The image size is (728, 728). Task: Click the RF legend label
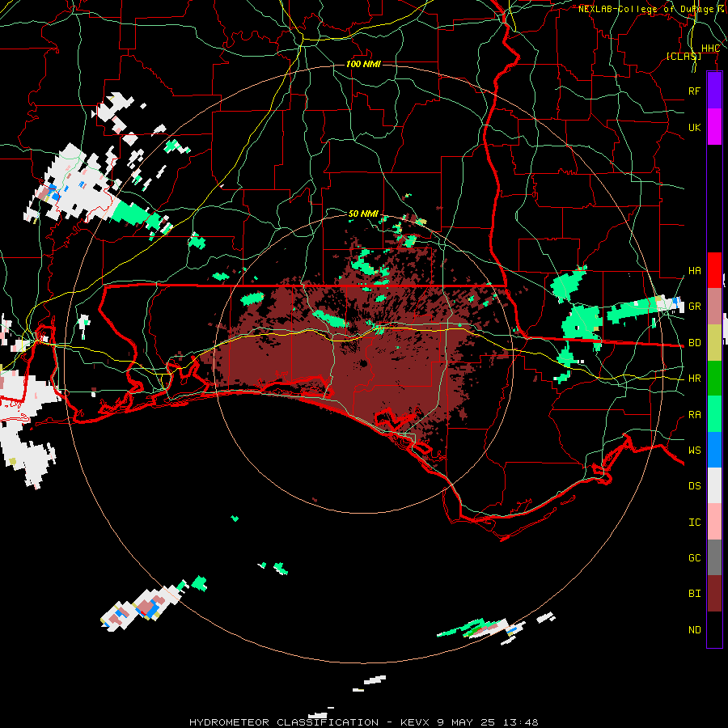[x=694, y=91]
